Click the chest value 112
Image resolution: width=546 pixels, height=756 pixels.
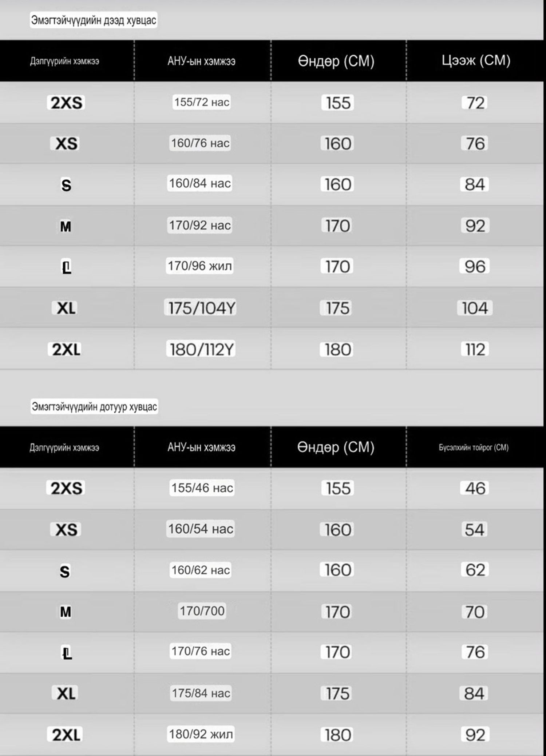pos(475,350)
